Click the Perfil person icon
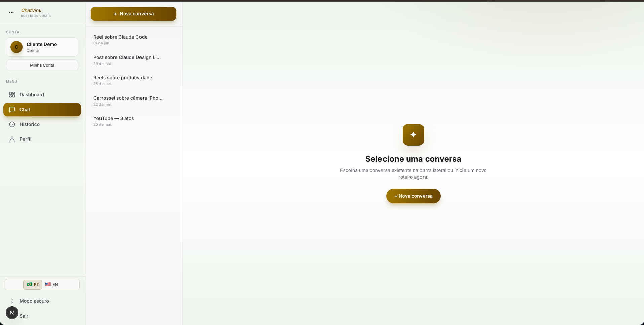This screenshot has height=325, width=644. tap(12, 139)
